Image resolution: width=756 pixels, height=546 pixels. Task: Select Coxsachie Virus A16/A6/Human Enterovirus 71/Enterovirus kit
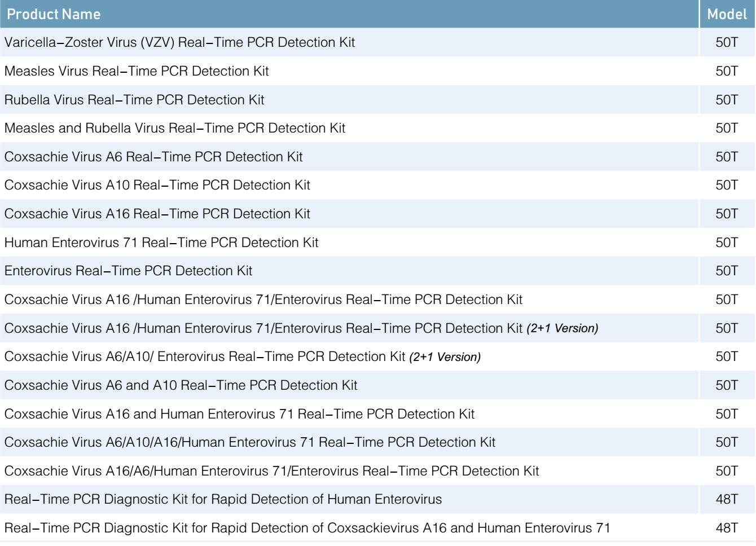(x=271, y=471)
